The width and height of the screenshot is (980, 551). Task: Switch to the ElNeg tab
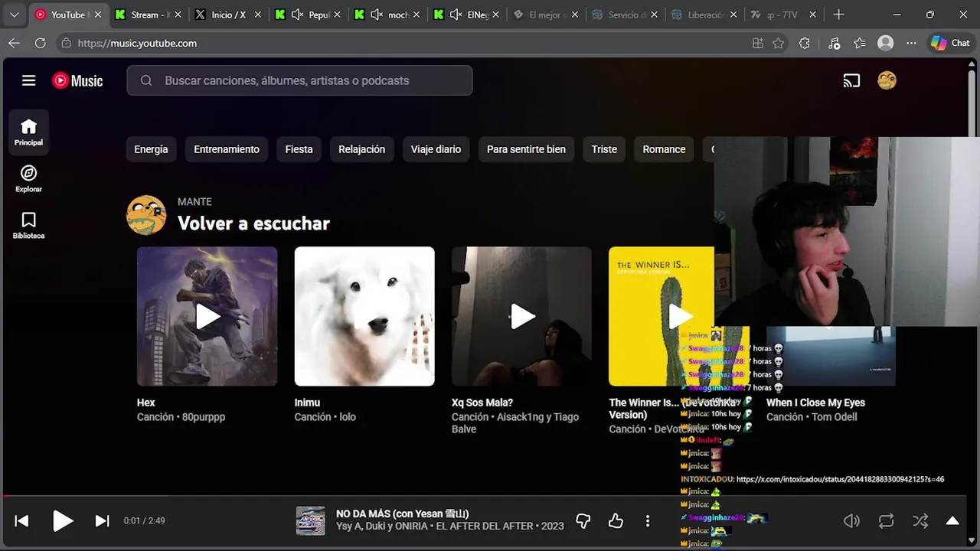467,15
